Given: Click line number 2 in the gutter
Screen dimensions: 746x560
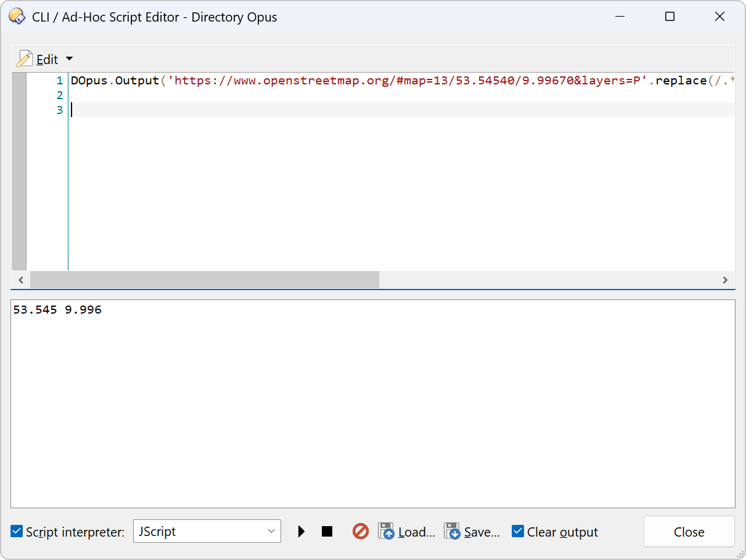Looking at the screenshot, I should [x=60, y=95].
